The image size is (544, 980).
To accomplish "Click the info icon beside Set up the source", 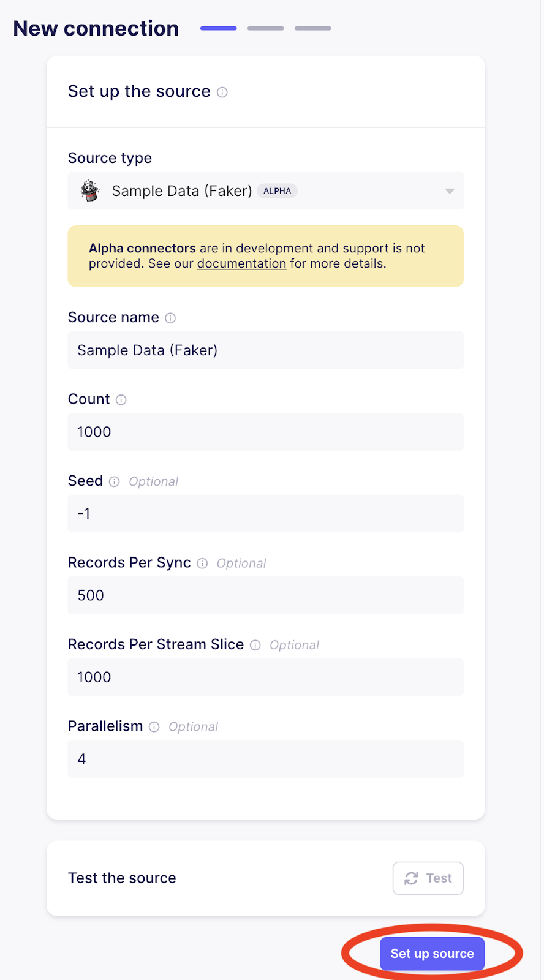I will point(222,92).
